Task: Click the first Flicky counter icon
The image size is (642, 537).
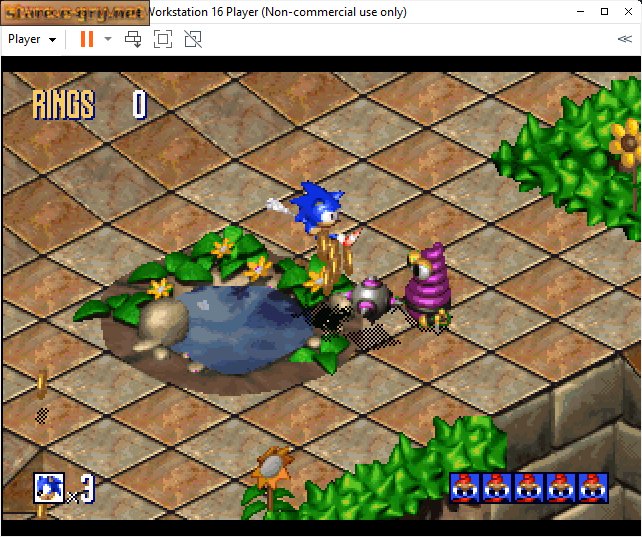Action: coord(465,488)
